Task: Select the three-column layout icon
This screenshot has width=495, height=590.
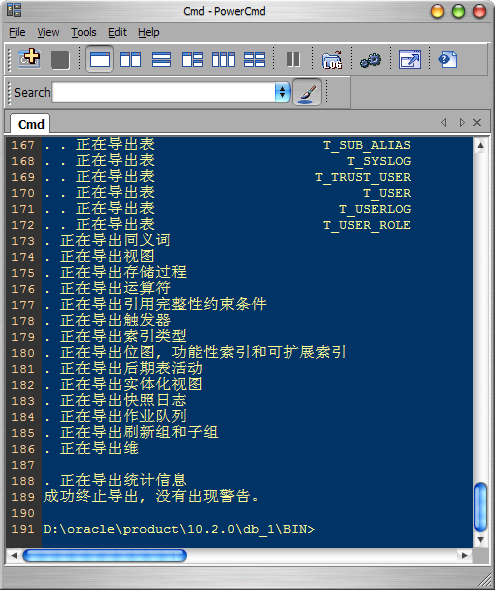Action: pyautogui.click(x=223, y=59)
